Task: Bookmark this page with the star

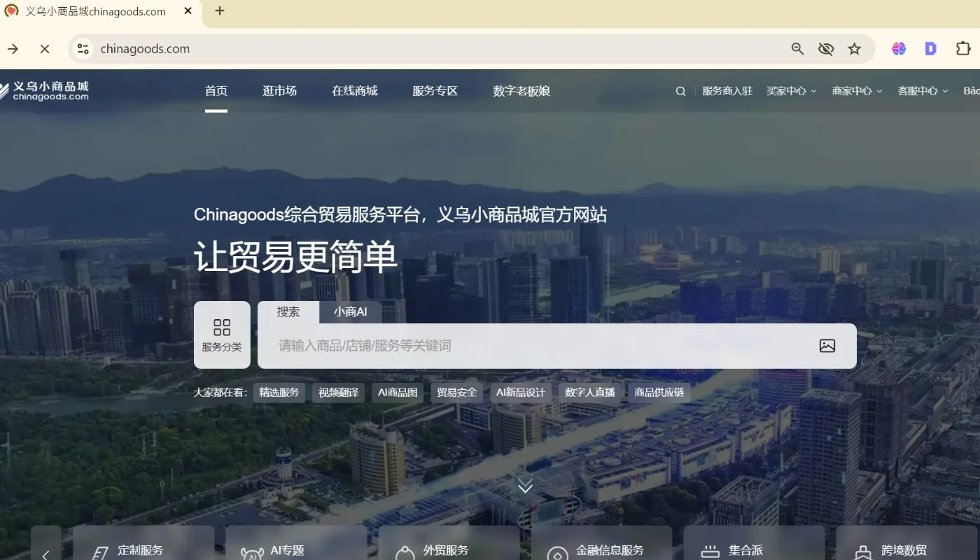Action: [855, 48]
